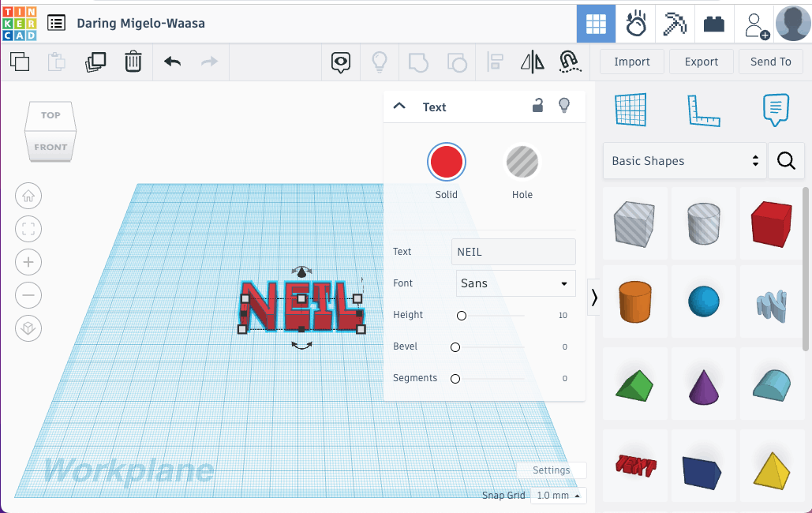812x513 pixels.
Task: Pick the striped Box hole shape
Action: click(x=635, y=223)
